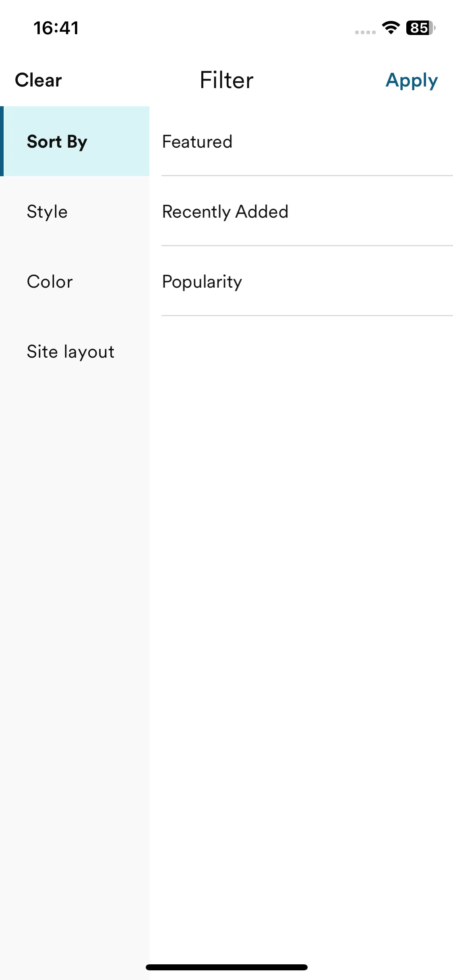Viewport: 453px width, 980px height.
Task: Open the Color filter category
Action: coord(75,281)
